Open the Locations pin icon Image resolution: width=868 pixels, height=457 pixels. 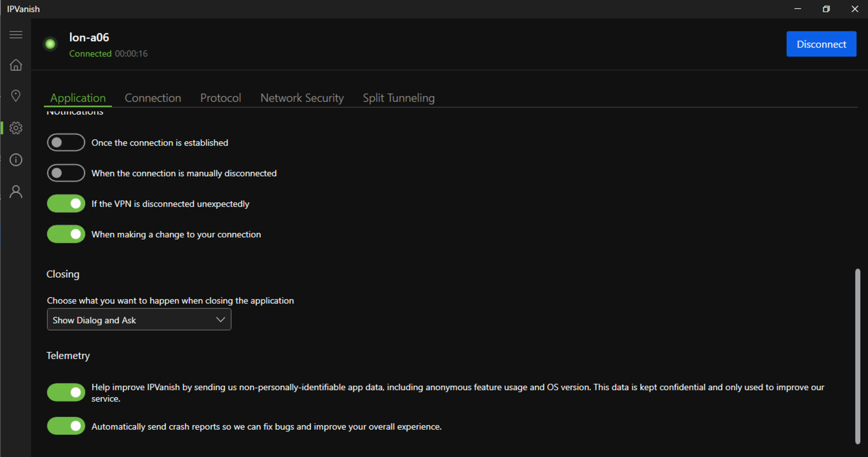pos(16,96)
